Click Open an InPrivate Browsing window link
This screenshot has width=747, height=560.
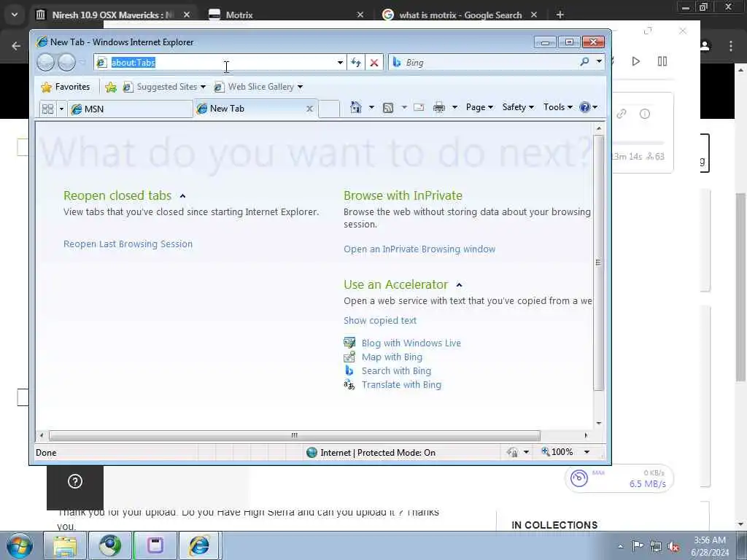tap(419, 249)
